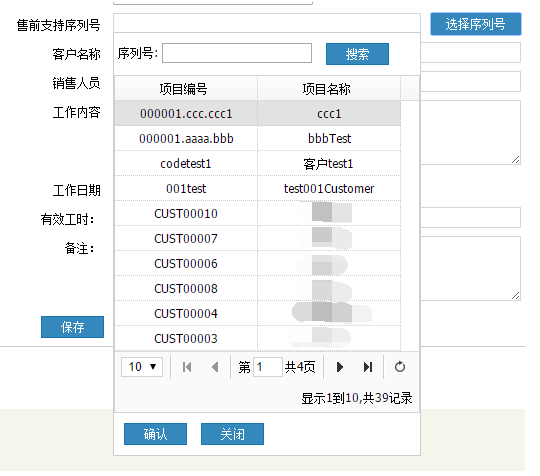Click the page number input field
This screenshot has height=476, width=540.
[268, 367]
